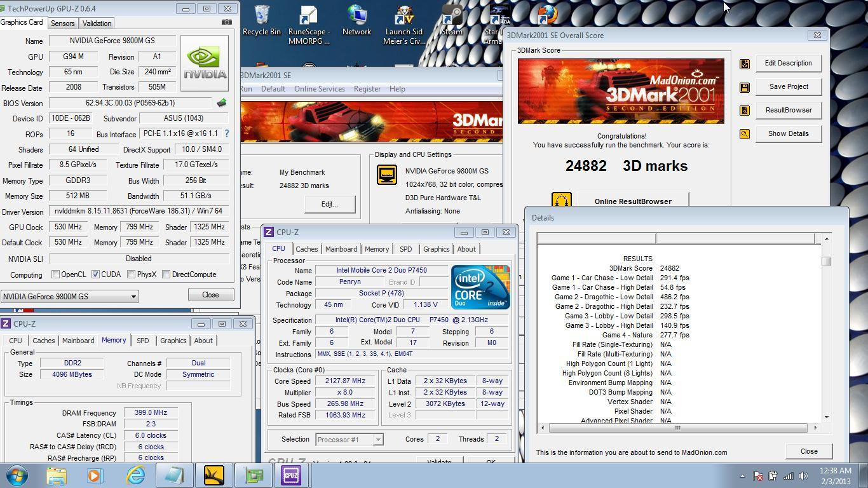
Task: Show hidden system tray icons arrow
Action: coord(742,476)
